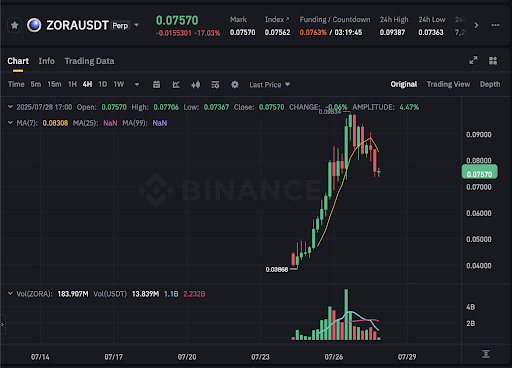Open the more timeframes dropdown arrow
512x368 pixels.
(x=137, y=85)
